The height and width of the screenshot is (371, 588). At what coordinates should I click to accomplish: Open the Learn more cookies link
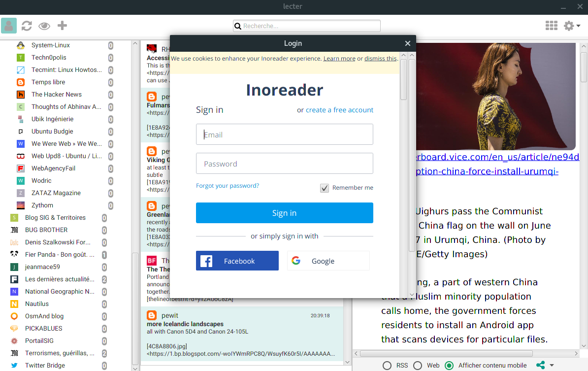pos(339,59)
